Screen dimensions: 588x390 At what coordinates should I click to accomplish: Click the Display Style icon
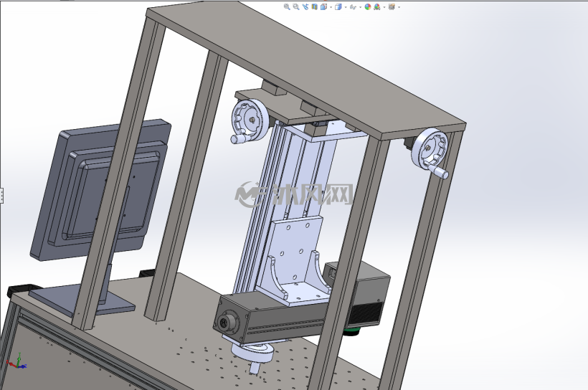click(338, 6)
